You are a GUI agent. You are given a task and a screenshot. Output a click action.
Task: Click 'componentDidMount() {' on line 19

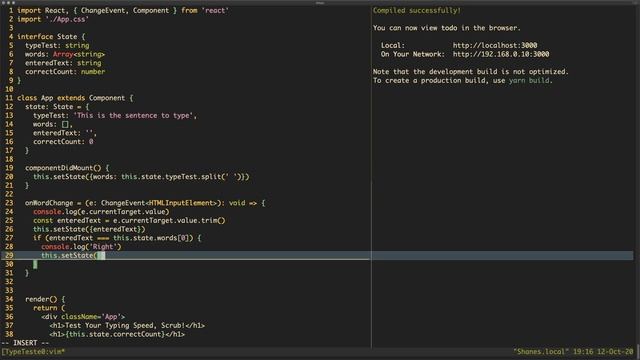coord(67,168)
